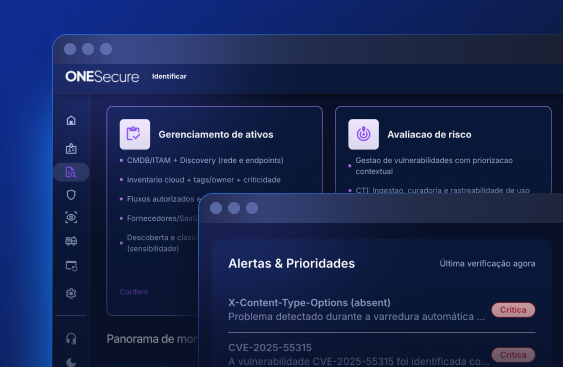563x367 pixels.
Task: Click the Última verificação agora text
Action: click(487, 264)
